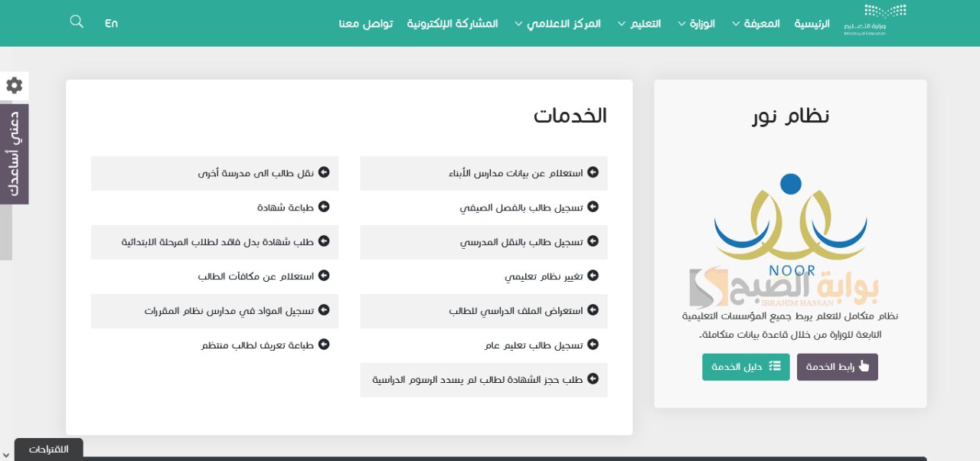Click the الخدمات section heading

(570, 116)
